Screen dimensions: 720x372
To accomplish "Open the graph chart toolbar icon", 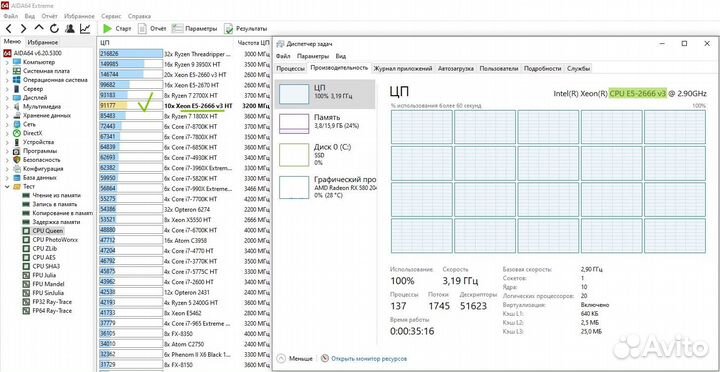I will [x=85, y=28].
